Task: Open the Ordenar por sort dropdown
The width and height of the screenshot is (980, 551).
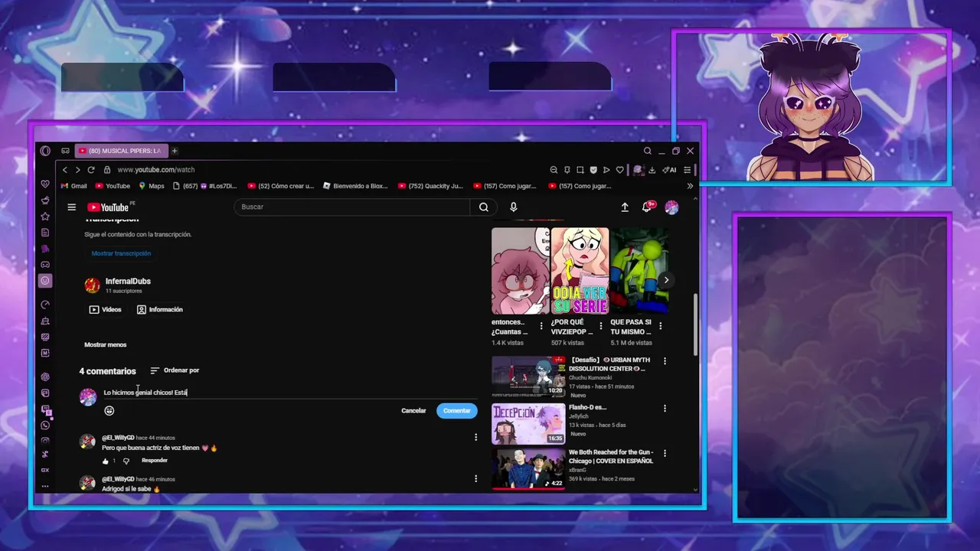Action: click(175, 370)
